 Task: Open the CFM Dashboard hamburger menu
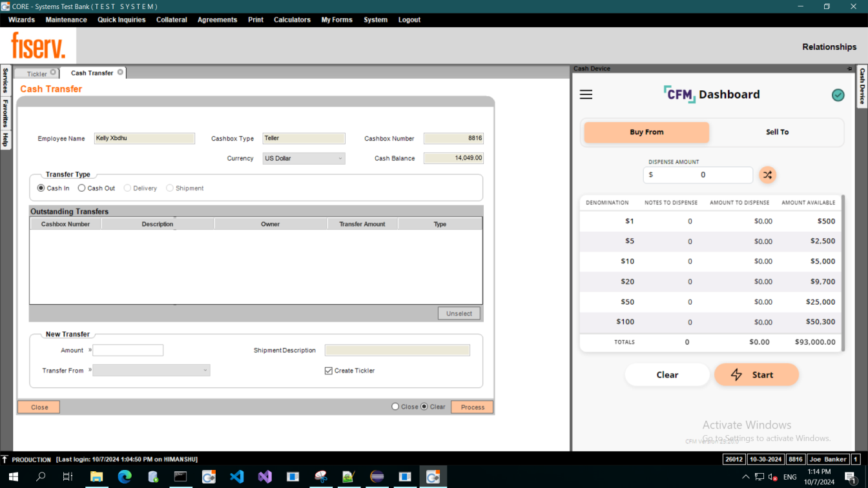pos(586,95)
